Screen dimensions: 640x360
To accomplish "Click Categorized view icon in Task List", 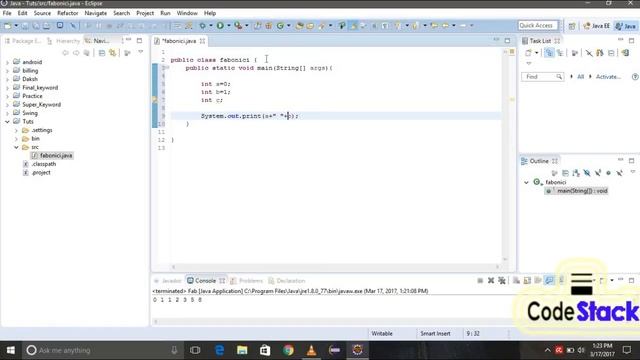I will click(x=549, y=53).
